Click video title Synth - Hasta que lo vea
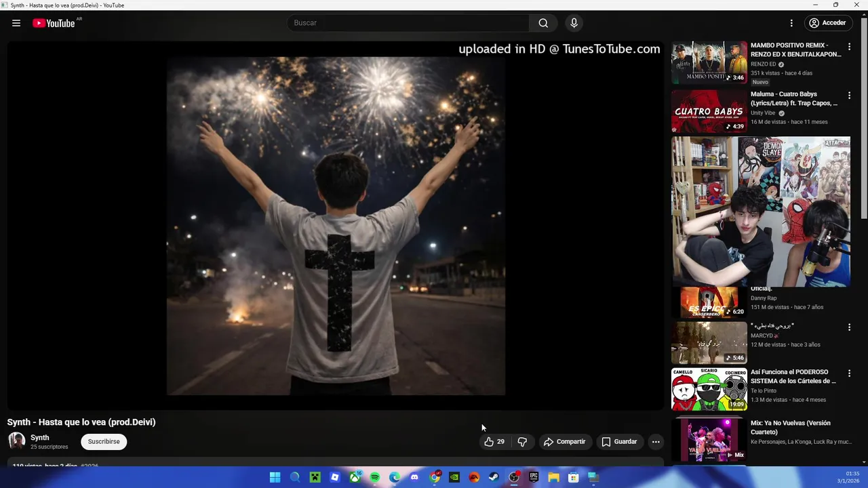 coord(81,422)
